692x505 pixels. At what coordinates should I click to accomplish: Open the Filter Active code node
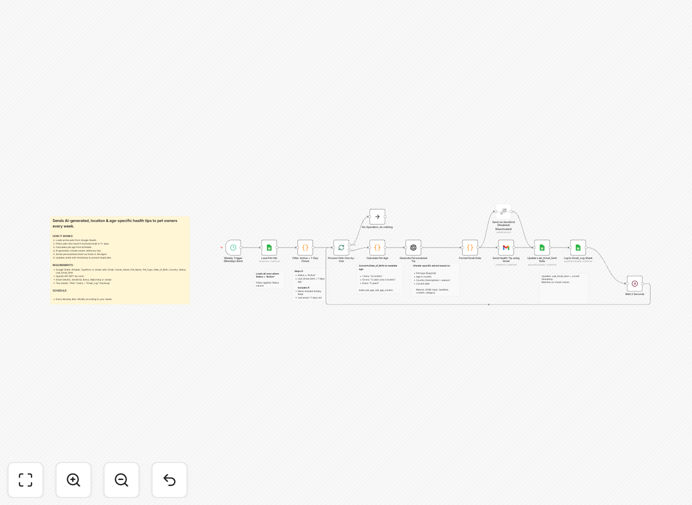tap(305, 248)
